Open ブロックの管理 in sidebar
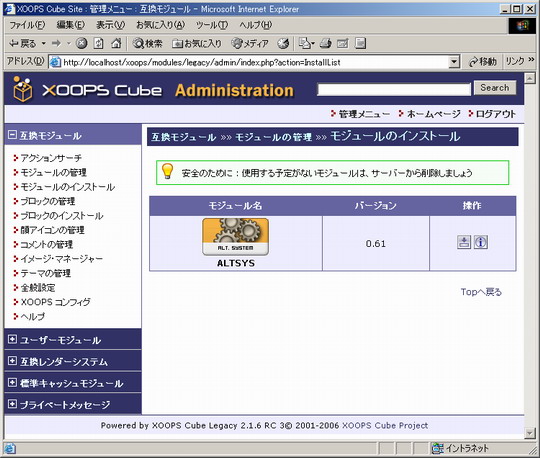 [48, 201]
